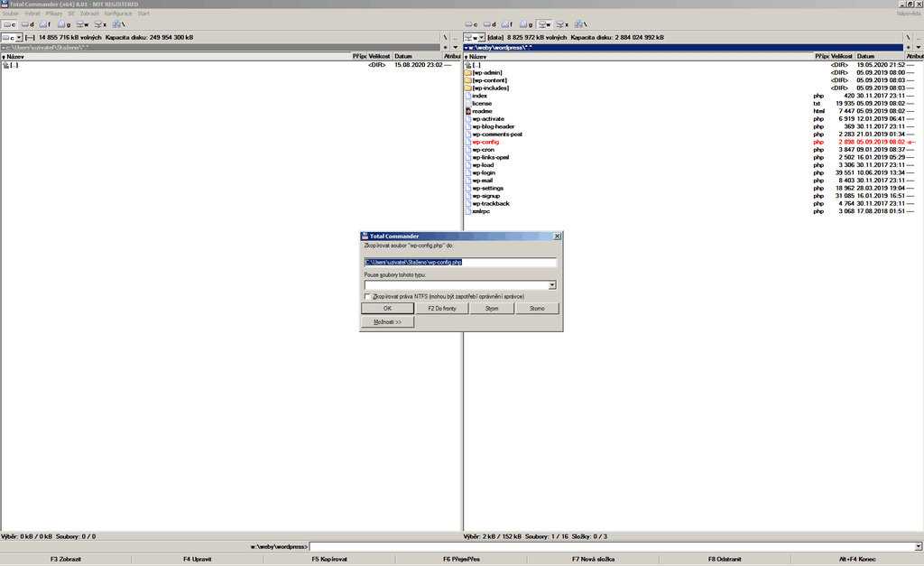The width and height of the screenshot is (924, 566).
Task: Click the readme html file icon
Action: (468, 111)
